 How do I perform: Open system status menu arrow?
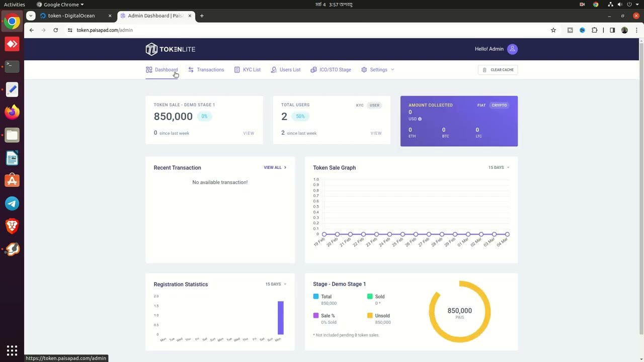636,5
